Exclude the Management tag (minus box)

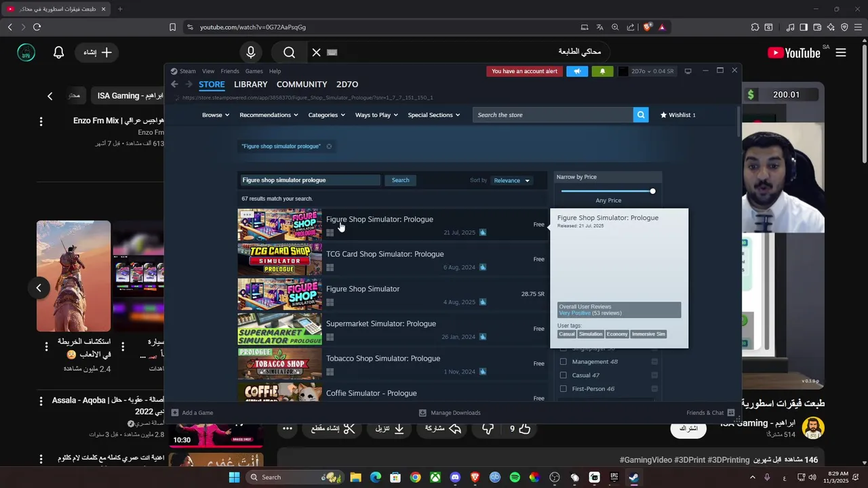pyautogui.click(x=654, y=362)
